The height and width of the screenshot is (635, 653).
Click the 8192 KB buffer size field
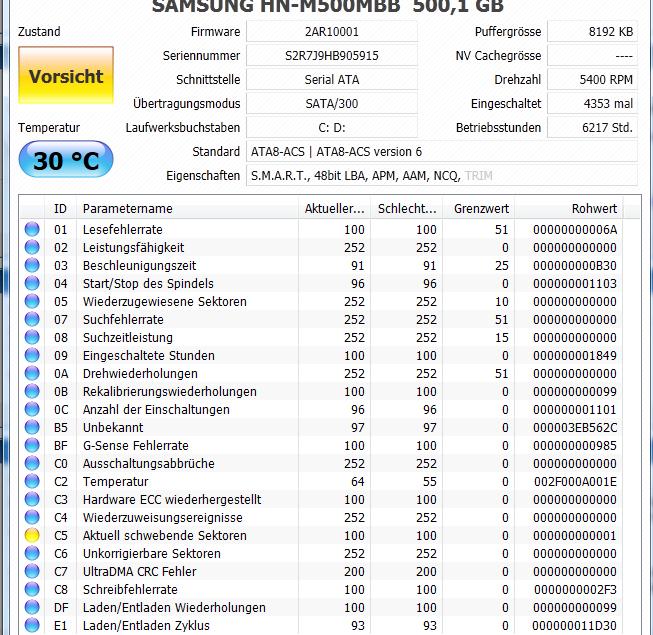592,32
